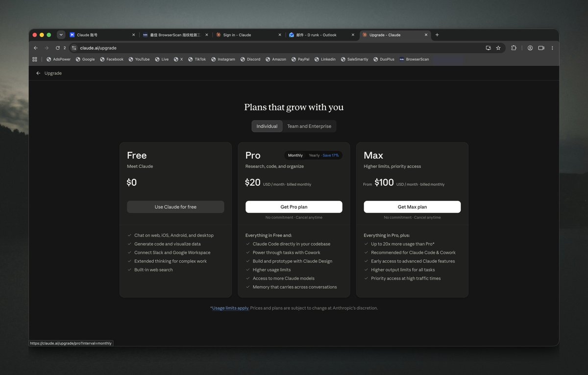Reload the Claude upgrade page

coord(57,48)
